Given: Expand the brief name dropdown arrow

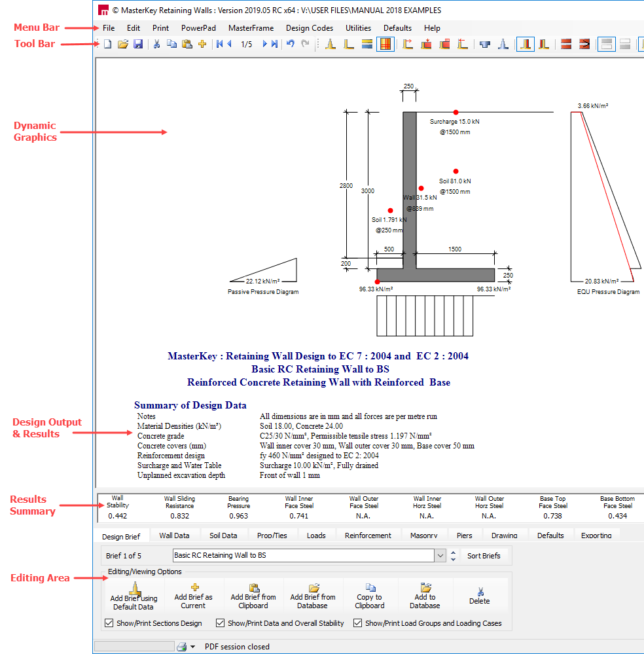Looking at the screenshot, I should point(440,556).
